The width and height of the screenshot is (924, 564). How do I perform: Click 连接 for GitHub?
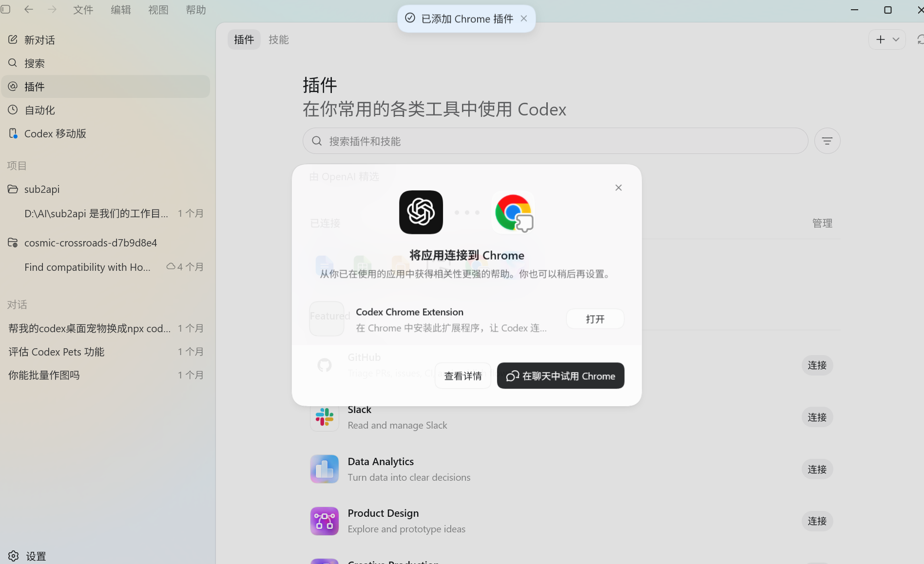coord(817,365)
